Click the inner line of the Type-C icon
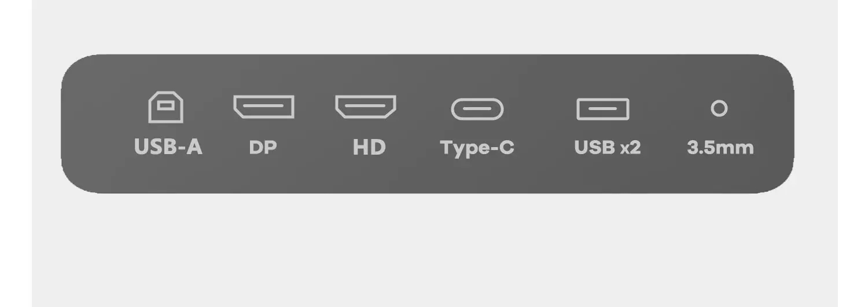Screen dimensions: 868x307 pos(477,109)
